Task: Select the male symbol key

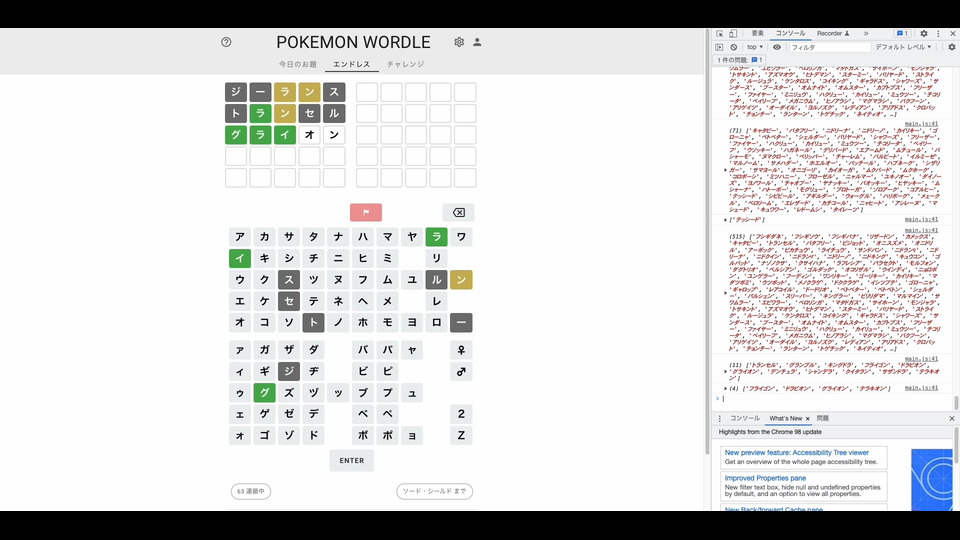Action: click(461, 372)
